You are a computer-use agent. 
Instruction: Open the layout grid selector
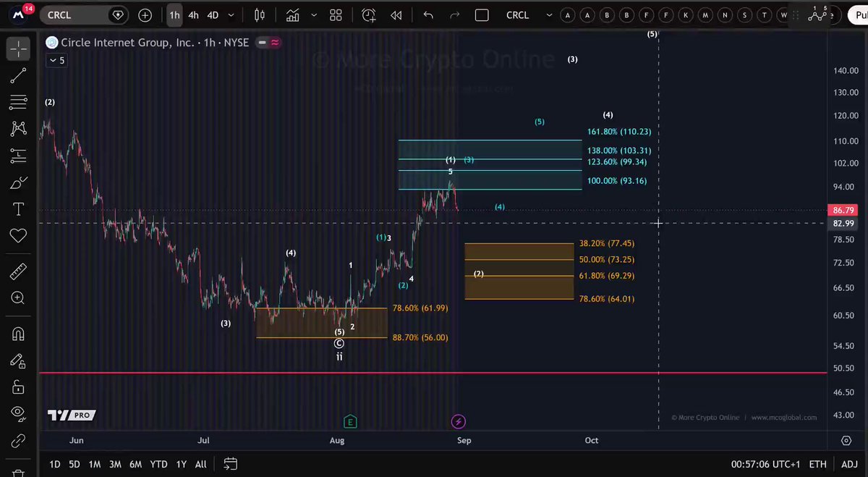point(336,14)
